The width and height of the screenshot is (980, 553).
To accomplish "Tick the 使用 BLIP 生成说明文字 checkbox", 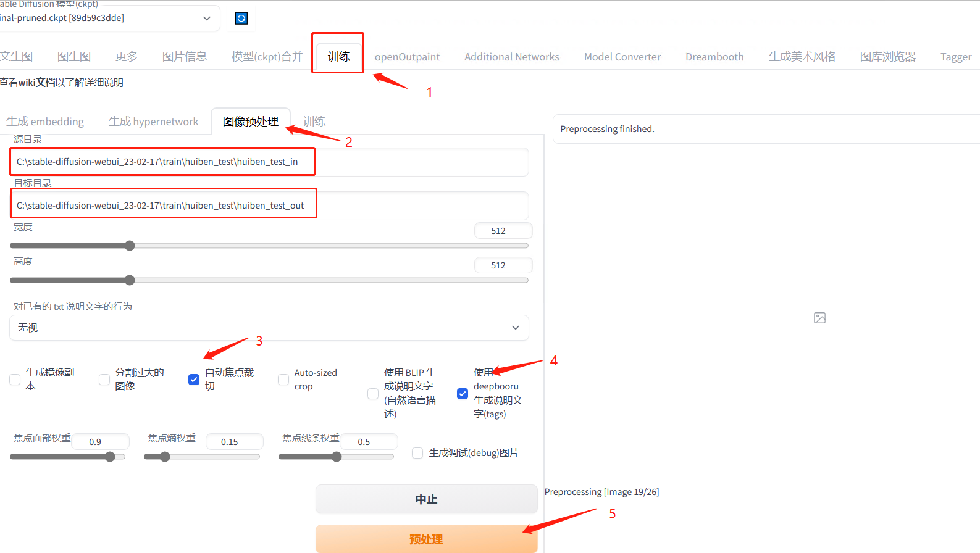I will (373, 393).
